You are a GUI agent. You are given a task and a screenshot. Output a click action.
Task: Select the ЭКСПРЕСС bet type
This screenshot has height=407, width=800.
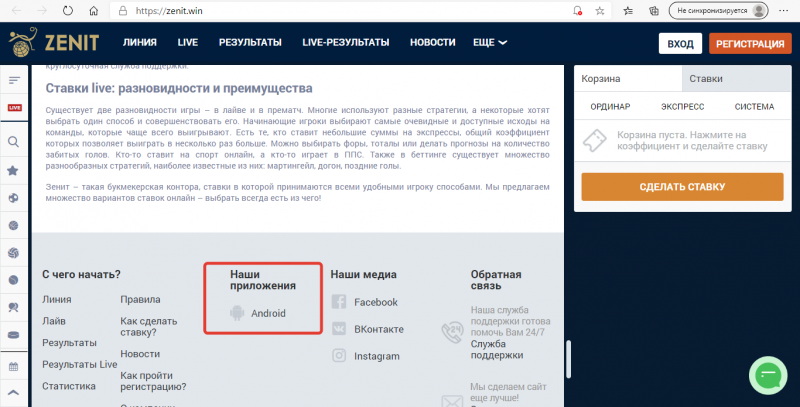[x=683, y=107]
